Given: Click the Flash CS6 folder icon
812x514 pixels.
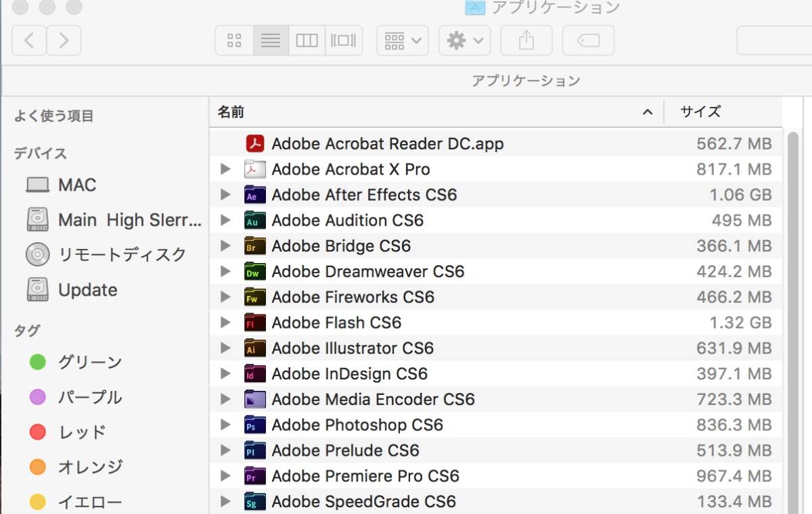Looking at the screenshot, I should [254, 323].
